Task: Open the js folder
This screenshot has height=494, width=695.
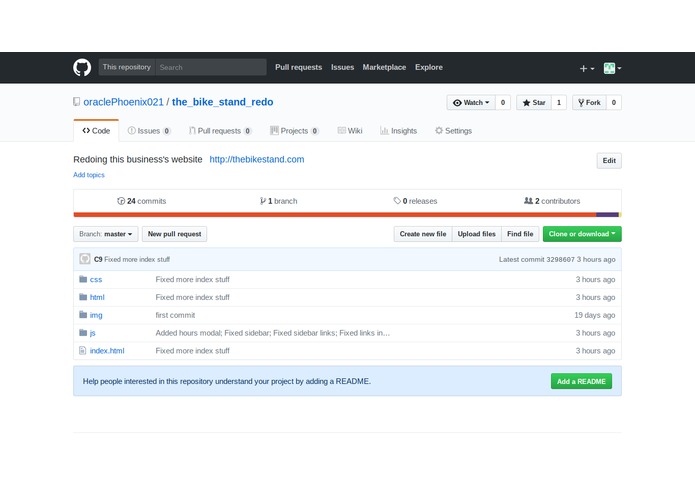Action: [x=92, y=333]
